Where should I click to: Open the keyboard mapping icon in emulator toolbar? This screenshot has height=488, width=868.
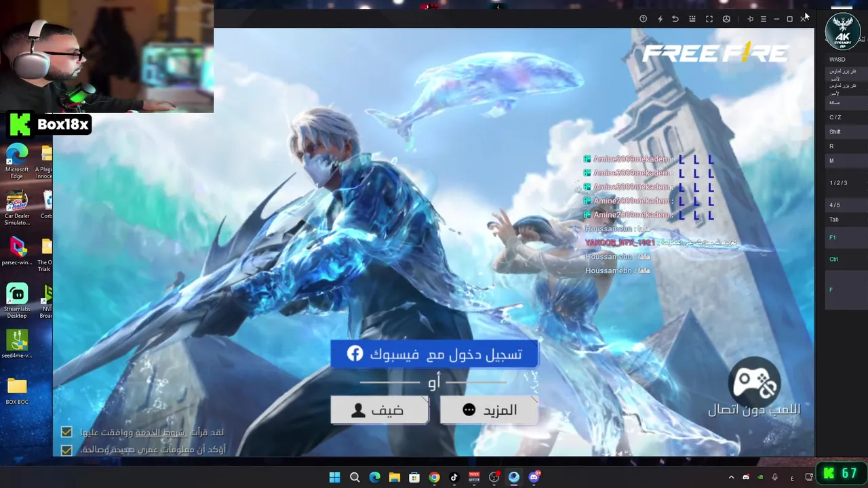click(692, 19)
